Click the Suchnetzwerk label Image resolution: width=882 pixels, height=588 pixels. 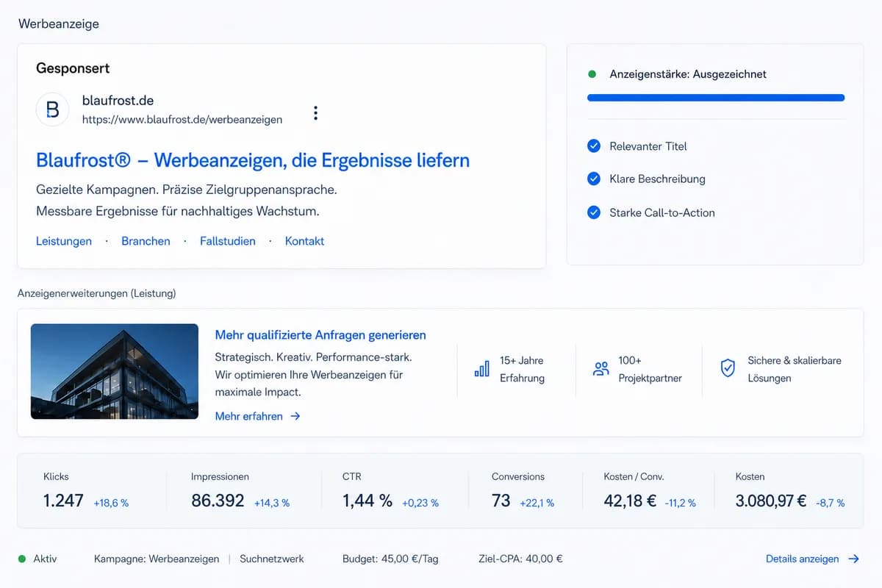272,559
